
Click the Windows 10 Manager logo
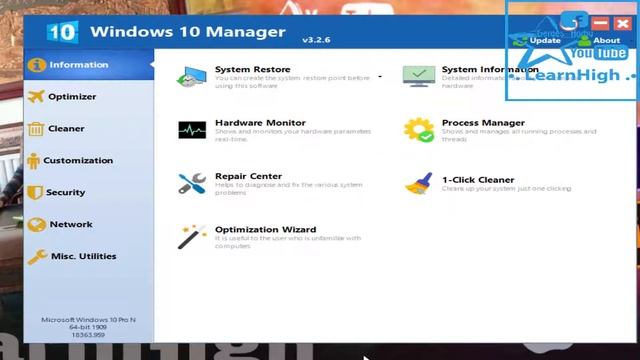pos(62,32)
